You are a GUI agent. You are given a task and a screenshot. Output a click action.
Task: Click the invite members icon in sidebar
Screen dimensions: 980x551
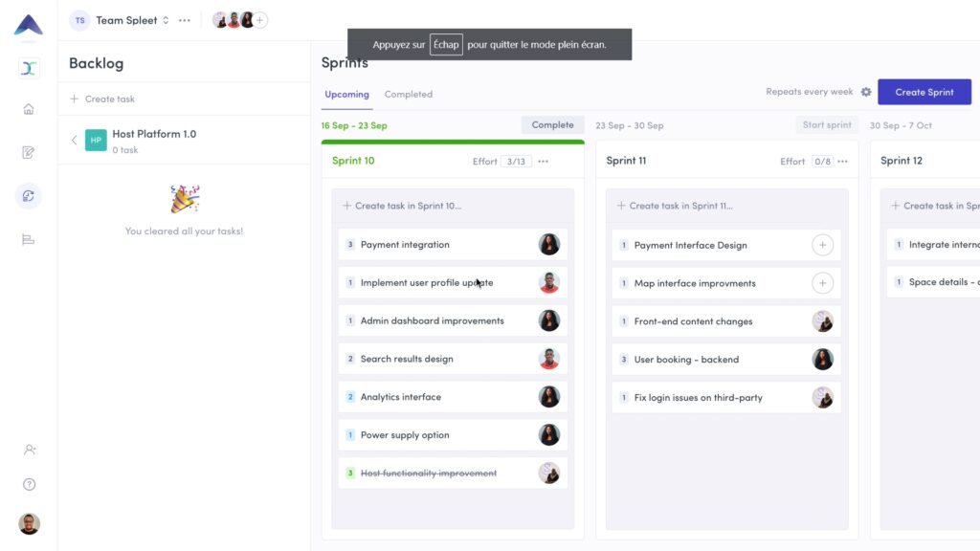coord(29,450)
